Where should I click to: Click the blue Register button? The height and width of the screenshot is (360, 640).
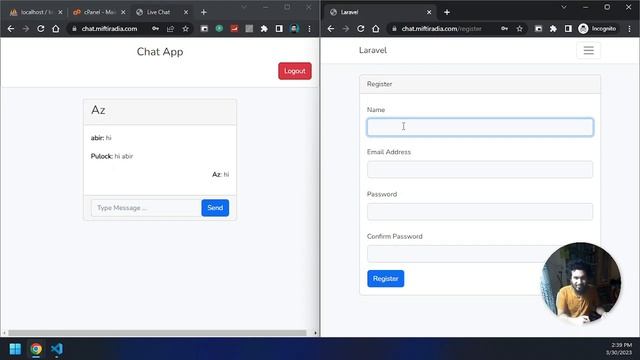point(385,278)
